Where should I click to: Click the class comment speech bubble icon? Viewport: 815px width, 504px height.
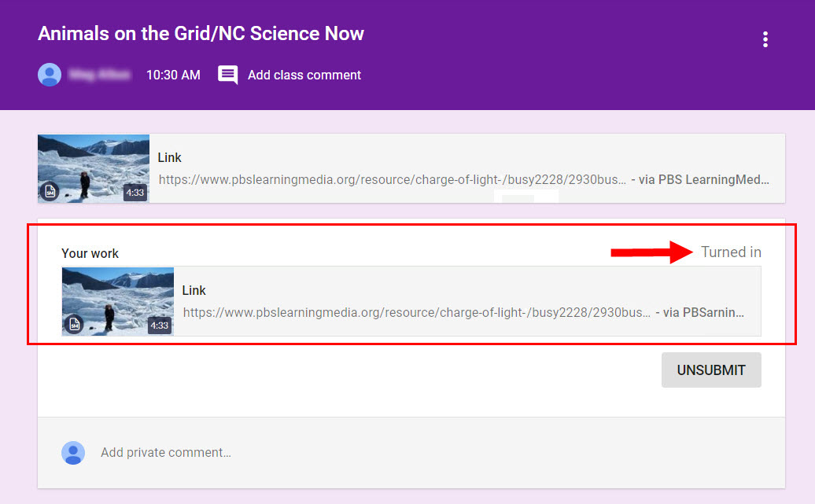(x=227, y=75)
